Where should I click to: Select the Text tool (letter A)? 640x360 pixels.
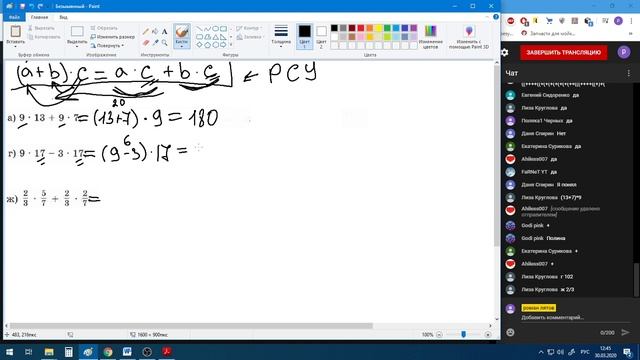(164, 32)
